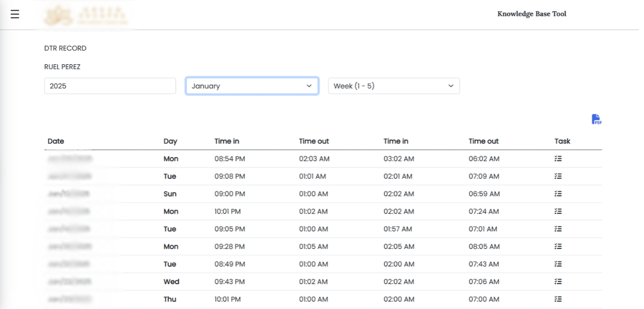The image size is (644, 309).
Task: Open task icon for Tuesday 08:49 PM row
Action: pos(558,264)
